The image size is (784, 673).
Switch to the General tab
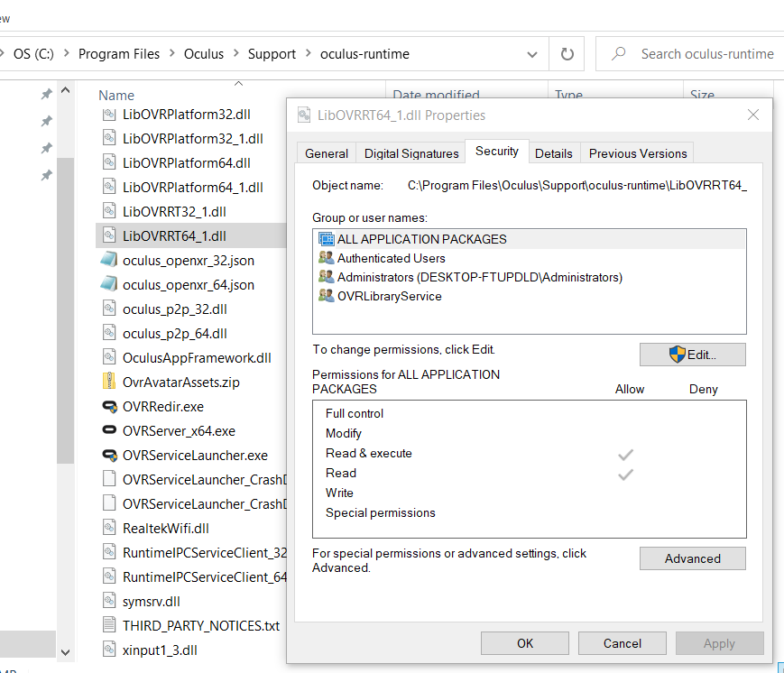tap(327, 153)
